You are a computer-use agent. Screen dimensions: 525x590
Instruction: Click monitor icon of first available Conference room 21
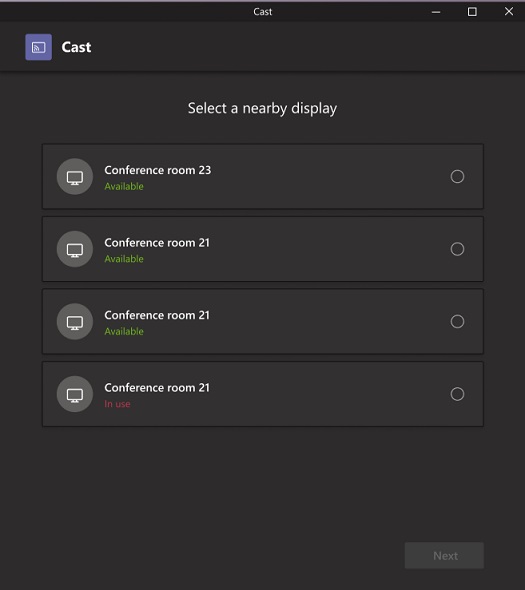point(75,249)
